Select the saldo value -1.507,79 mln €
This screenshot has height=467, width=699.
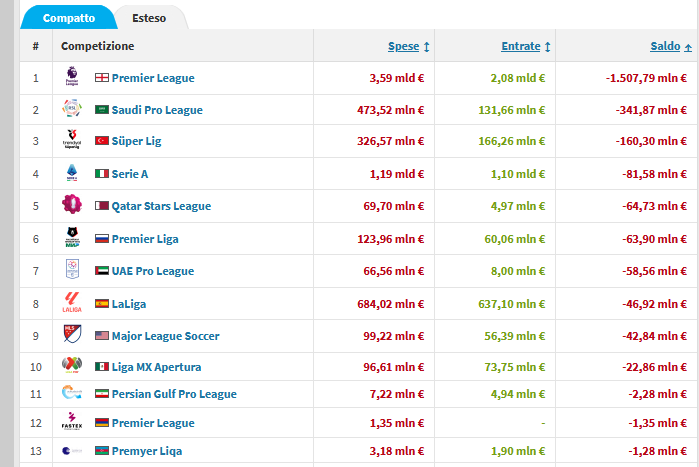point(646,78)
